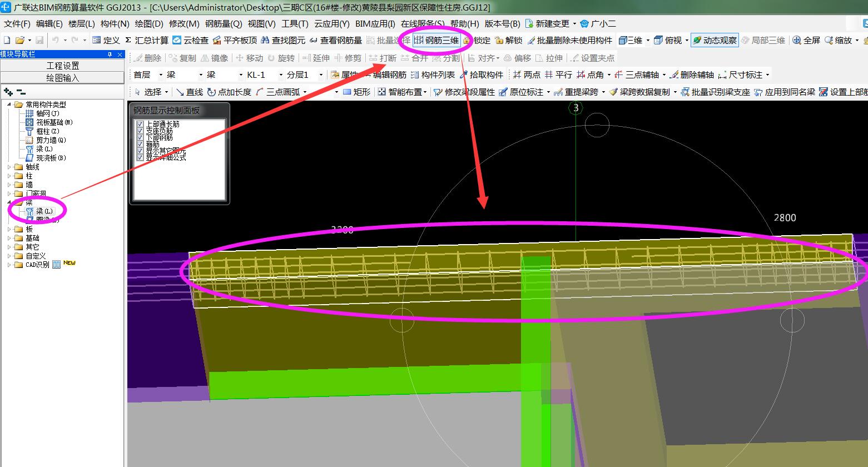Expand 轴线 tree folder
Viewport: 868px width, 467px height.
tap(9, 167)
